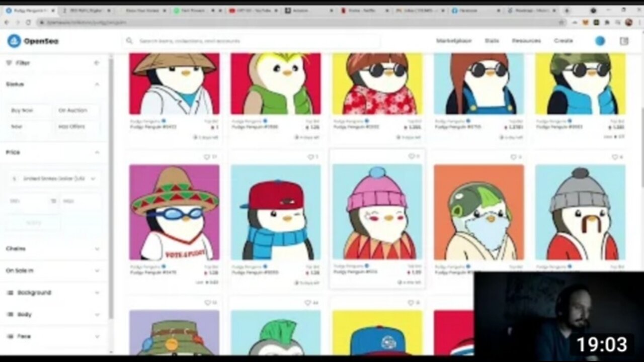The image size is (644, 362).
Task: Expand the On Sale In section
Action: click(x=97, y=270)
